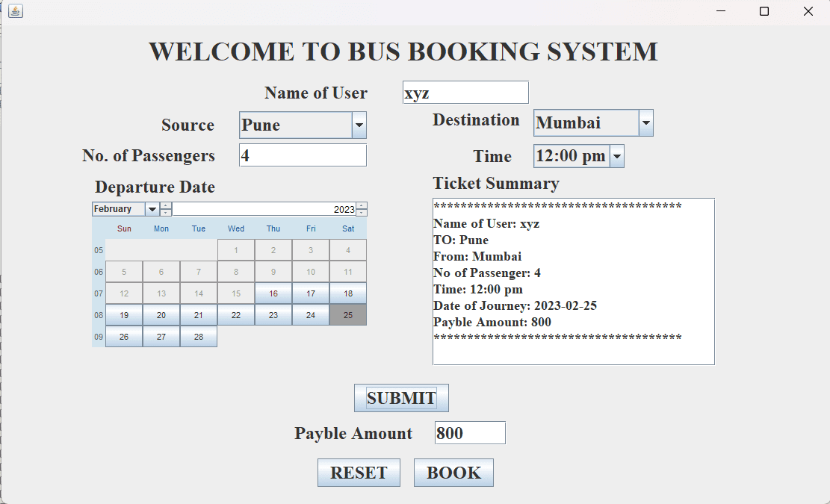Image resolution: width=830 pixels, height=504 pixels.
Task: Select the highlighted date 25 on the calendar
Action: (348, 315)
